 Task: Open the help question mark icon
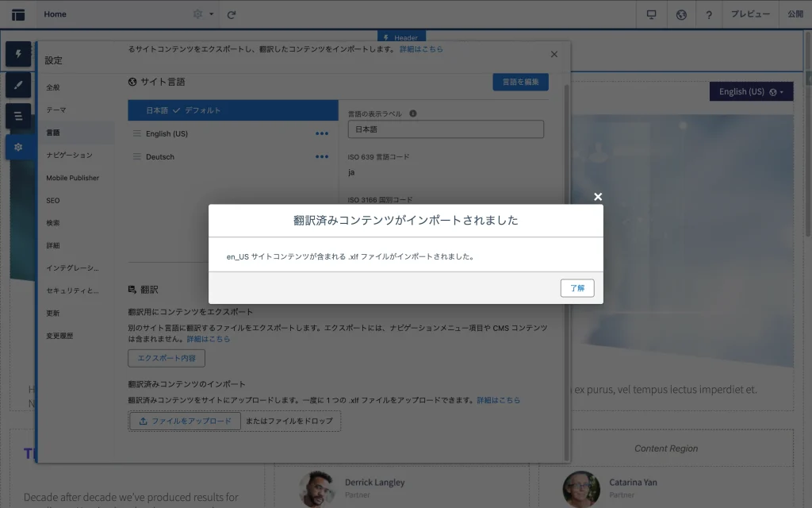[709, 14]
